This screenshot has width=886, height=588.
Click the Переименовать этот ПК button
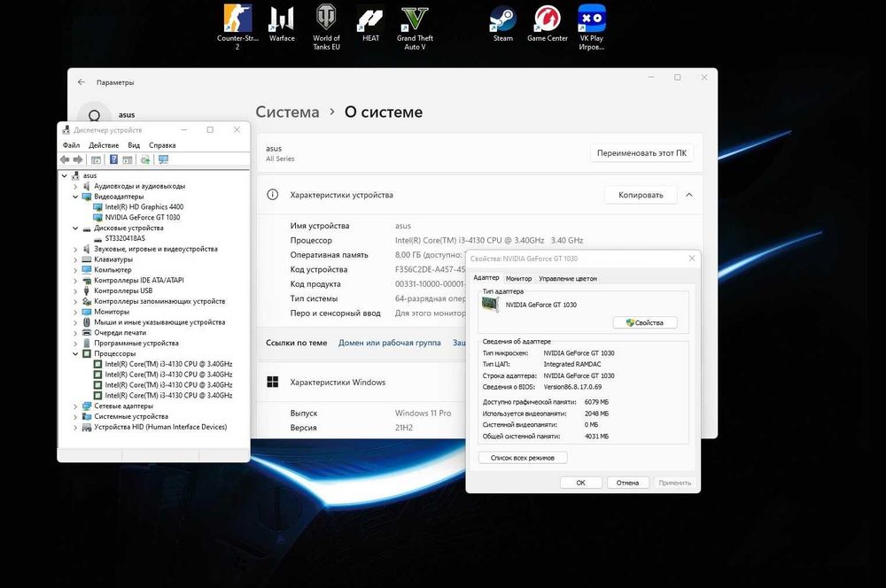coord(641,153)
